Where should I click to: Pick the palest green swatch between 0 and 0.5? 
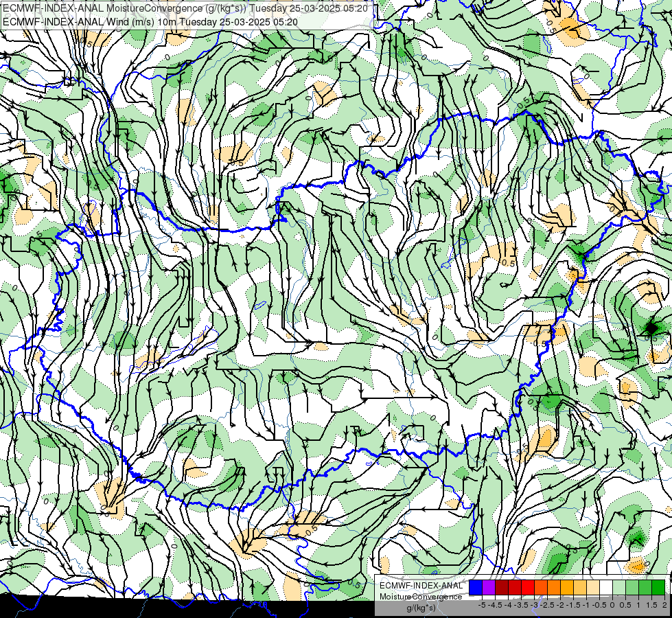coord(619,588)
